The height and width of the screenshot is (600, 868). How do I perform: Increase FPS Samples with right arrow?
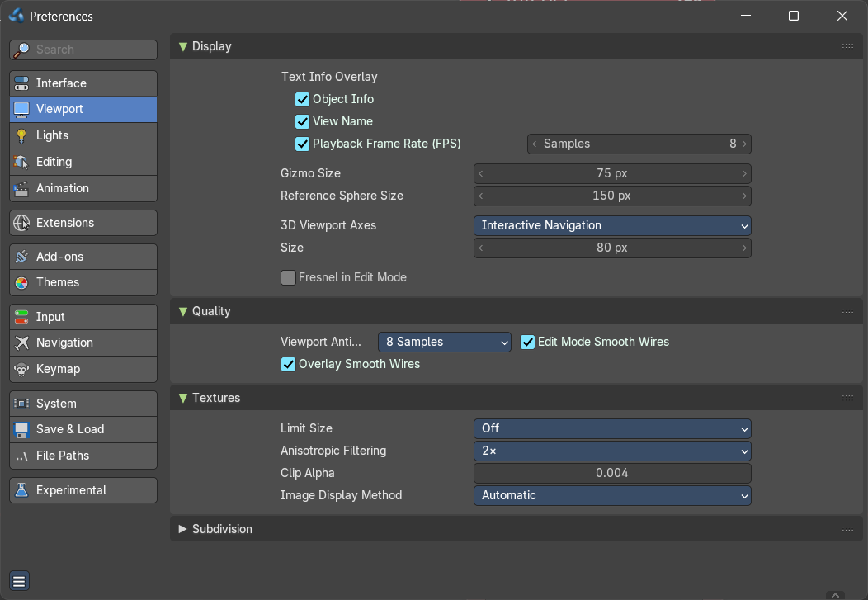(744, 144)
